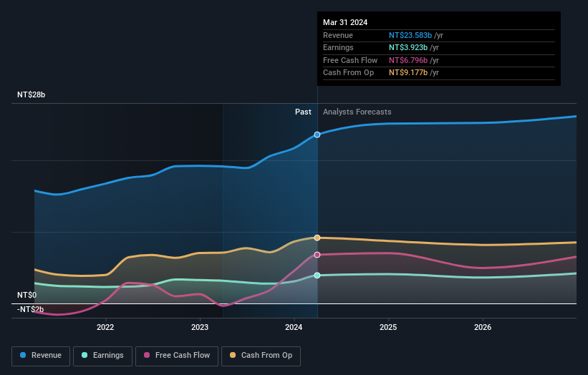Select the Free Cash Flow data point marker

[x=317, y=255]
